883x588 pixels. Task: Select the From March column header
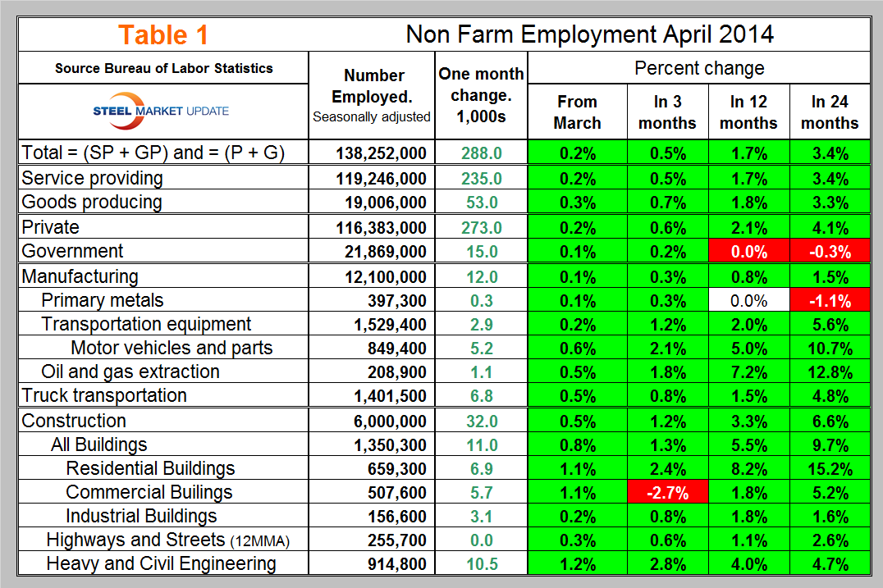[x=577, y=112]
